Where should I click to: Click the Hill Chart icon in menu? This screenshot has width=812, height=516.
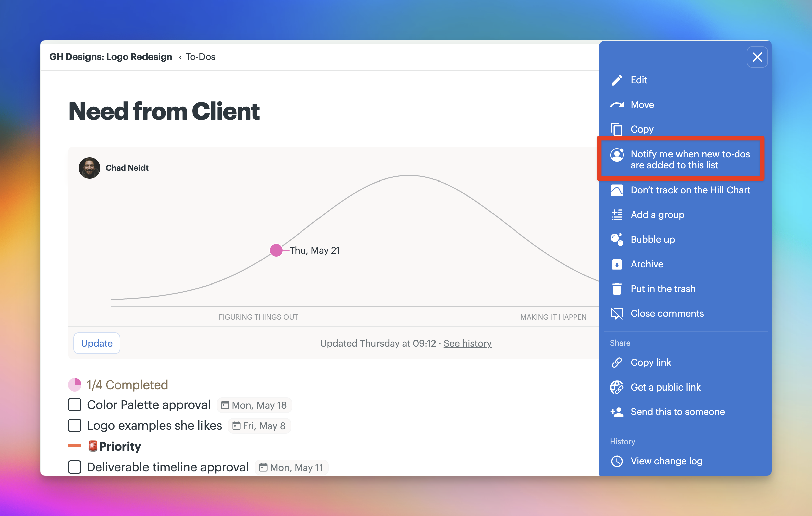[x=617, y=190]
